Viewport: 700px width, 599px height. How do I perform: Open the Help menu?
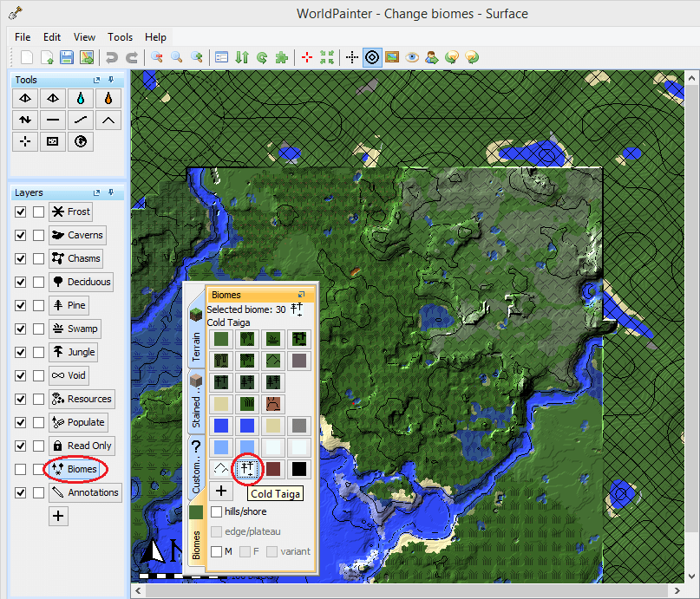click(155, 37)
